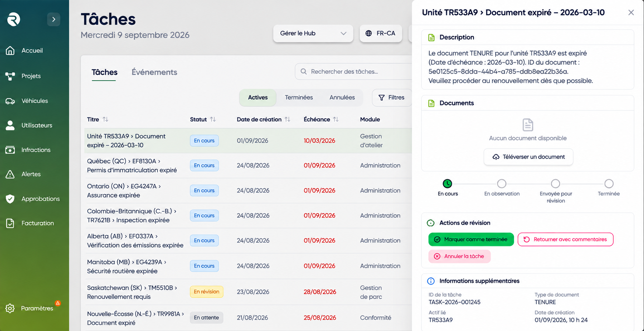Open the Projets sidebar icon
Screen dimensions: 644x331
(x=10, y=76)
